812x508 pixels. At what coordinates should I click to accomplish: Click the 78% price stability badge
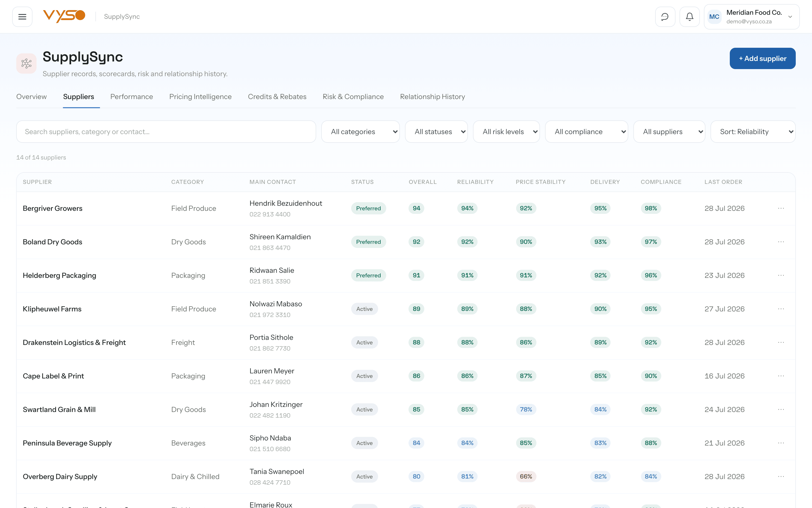pyautogui.click(x=526, y=409)
